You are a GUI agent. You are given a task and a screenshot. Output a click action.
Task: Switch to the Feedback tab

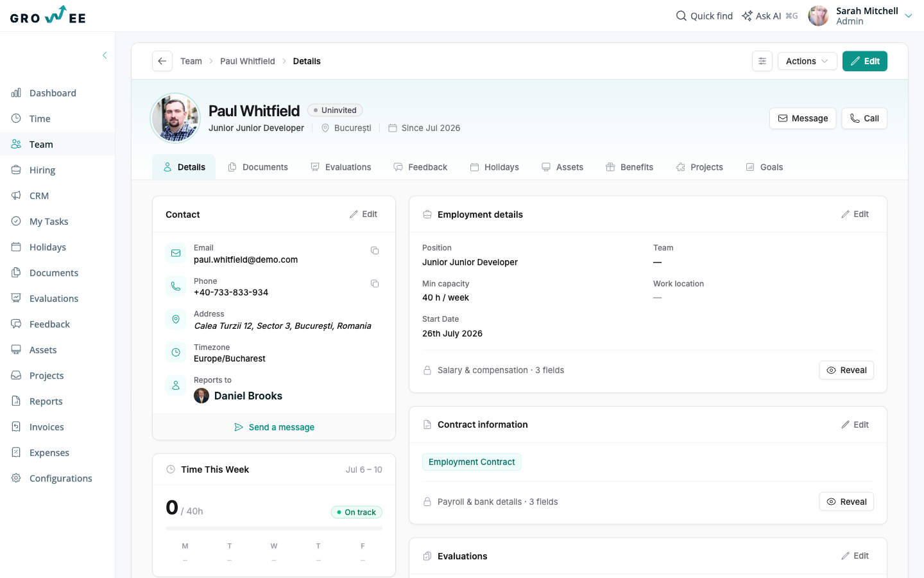pos(420,167)
